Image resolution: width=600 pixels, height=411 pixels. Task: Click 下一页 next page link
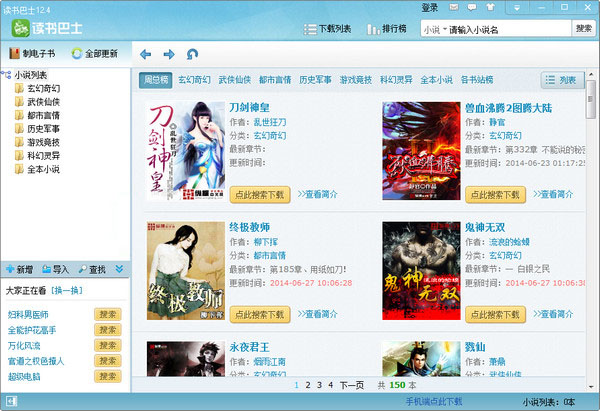(352, 385)
